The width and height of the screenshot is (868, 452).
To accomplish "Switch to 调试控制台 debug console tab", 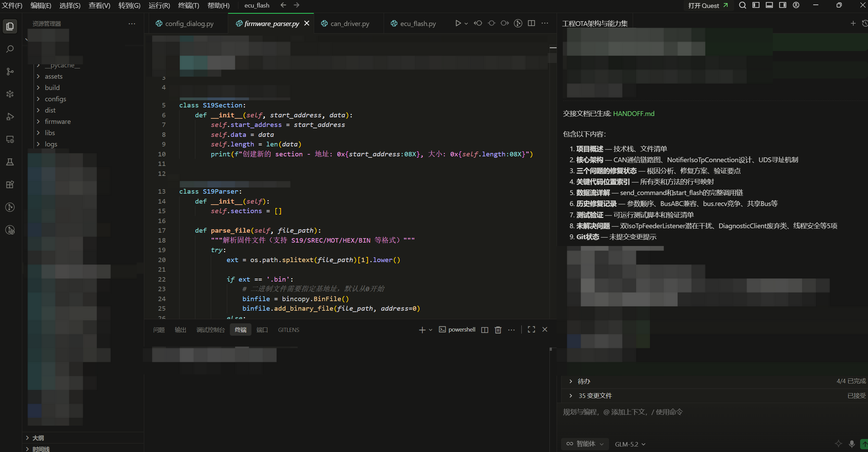I will click(211, 330).
